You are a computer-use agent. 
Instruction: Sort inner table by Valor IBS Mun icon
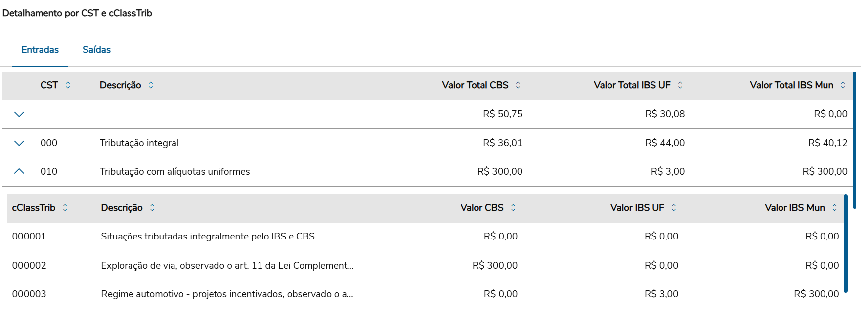coord(835,208)
